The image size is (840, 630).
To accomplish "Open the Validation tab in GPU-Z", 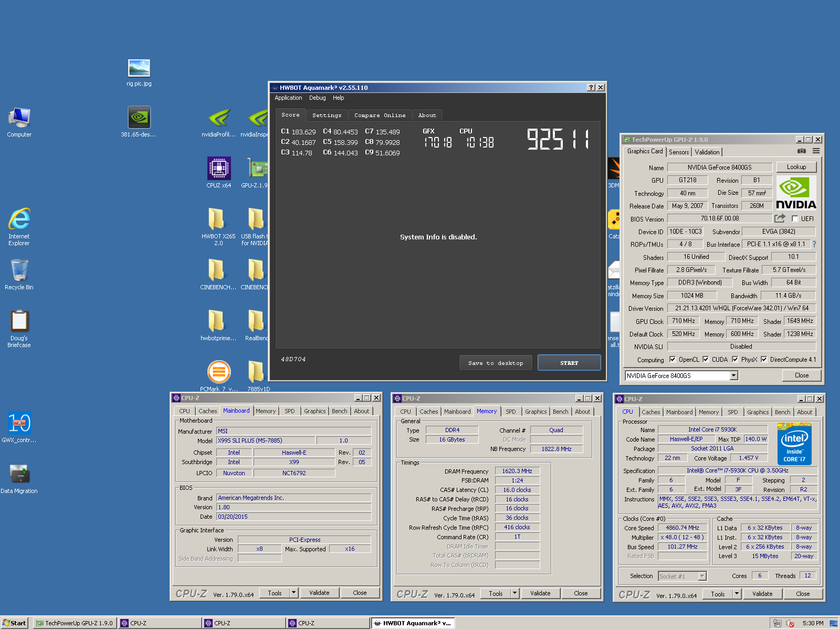I will pos(707,152).
